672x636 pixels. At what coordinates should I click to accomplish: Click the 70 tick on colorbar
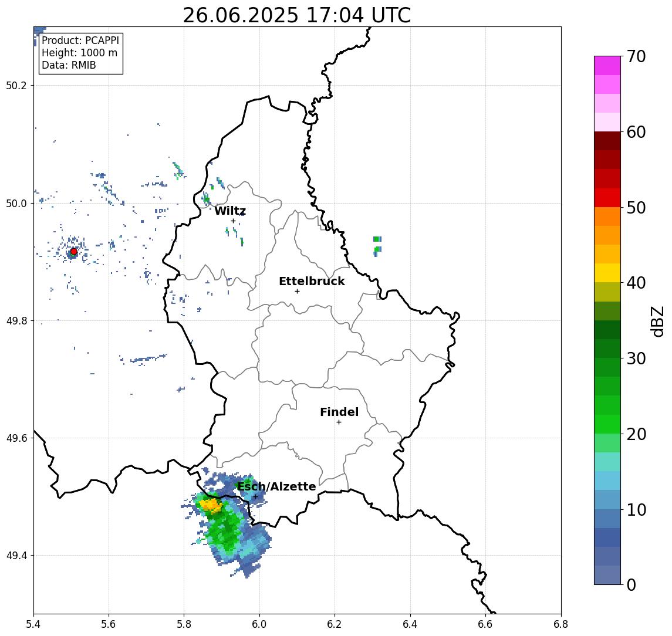click(x=636, y=56)
